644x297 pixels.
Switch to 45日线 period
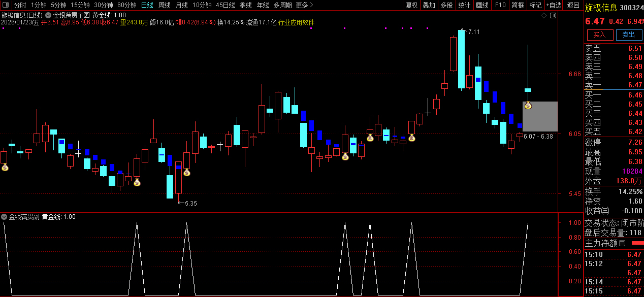click(225, 5)
